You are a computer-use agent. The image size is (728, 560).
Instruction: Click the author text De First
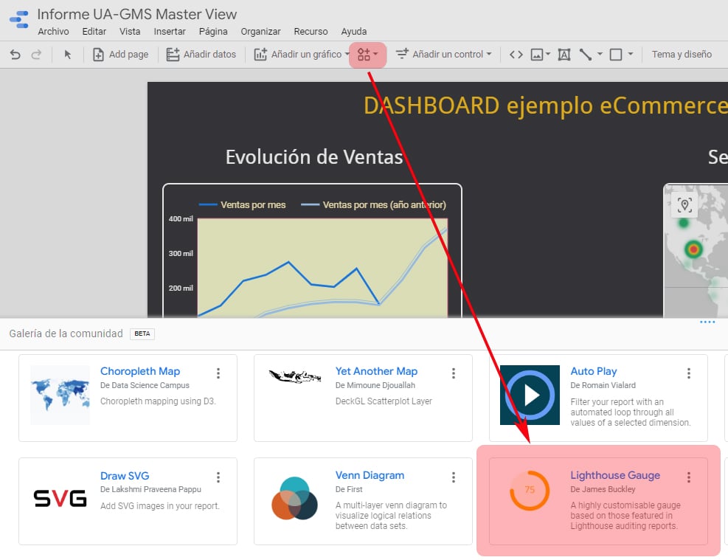pos(349,489)
